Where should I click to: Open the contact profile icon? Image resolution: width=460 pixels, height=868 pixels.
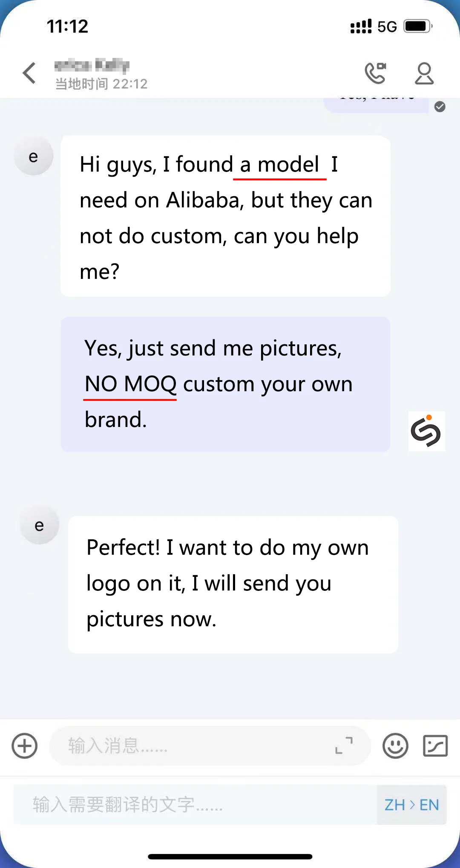(424, 74)
